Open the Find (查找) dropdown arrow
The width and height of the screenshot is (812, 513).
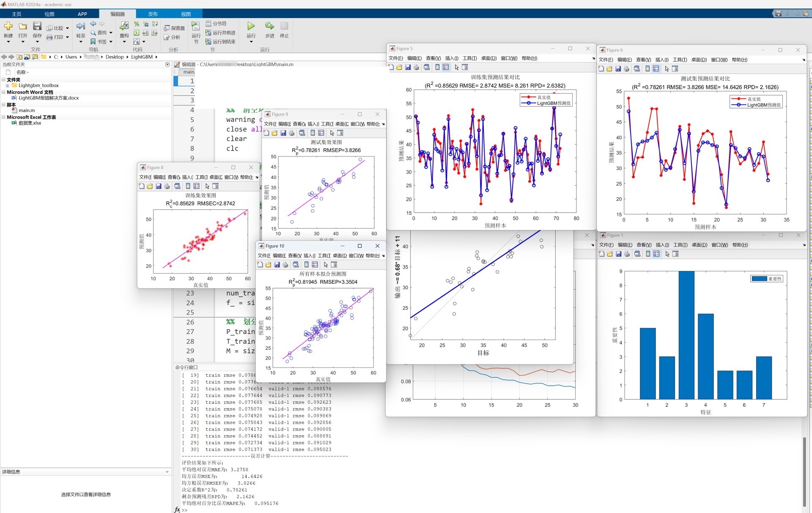click(111, 33)
